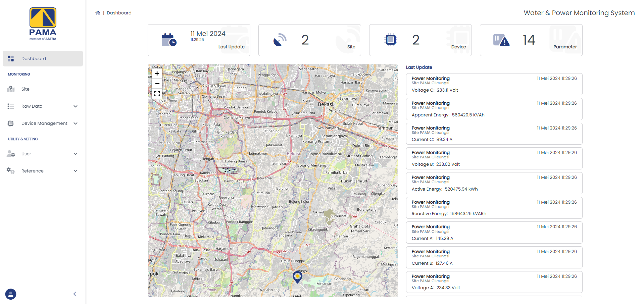The image size is (644, 304).
Task: Click the Cileungsi map marker pin
Action: point(297,277)
